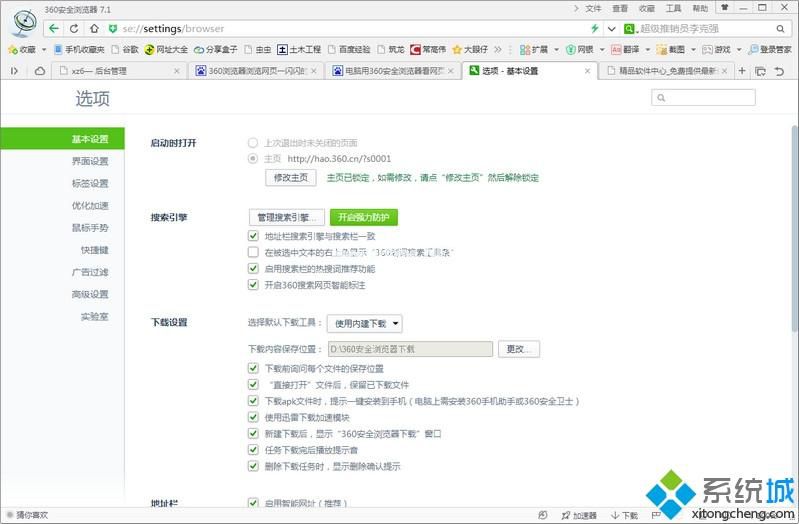This screenshot has width=799, height=524.
Task: Toggle 删除下载任务时显示删除确认提示 checkbox
Action: coord(253,466)
